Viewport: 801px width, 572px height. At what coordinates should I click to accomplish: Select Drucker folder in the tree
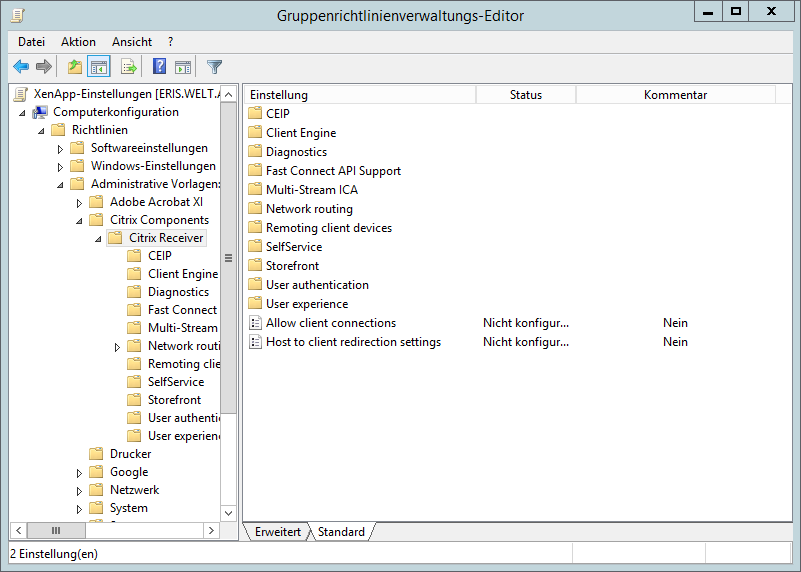point(130,454)
